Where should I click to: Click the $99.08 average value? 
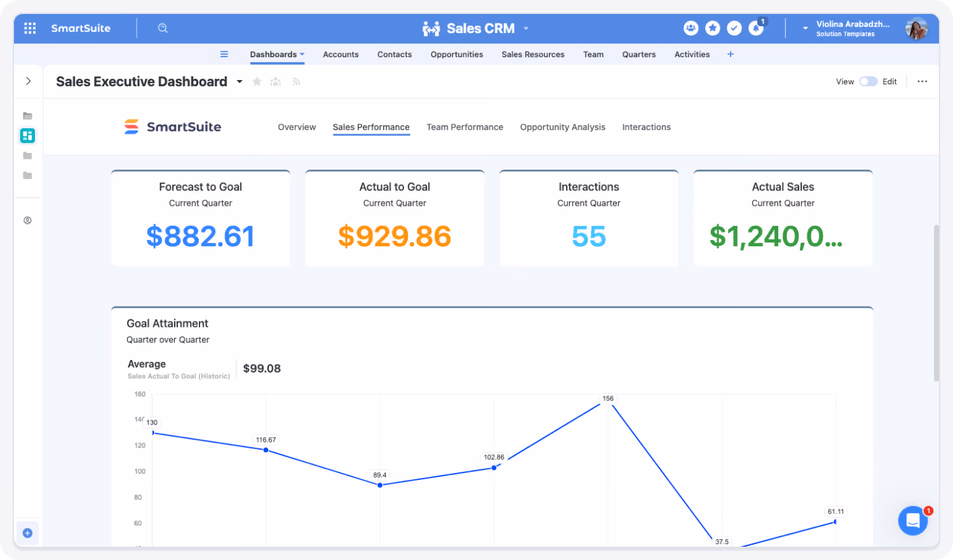[262, 368]
